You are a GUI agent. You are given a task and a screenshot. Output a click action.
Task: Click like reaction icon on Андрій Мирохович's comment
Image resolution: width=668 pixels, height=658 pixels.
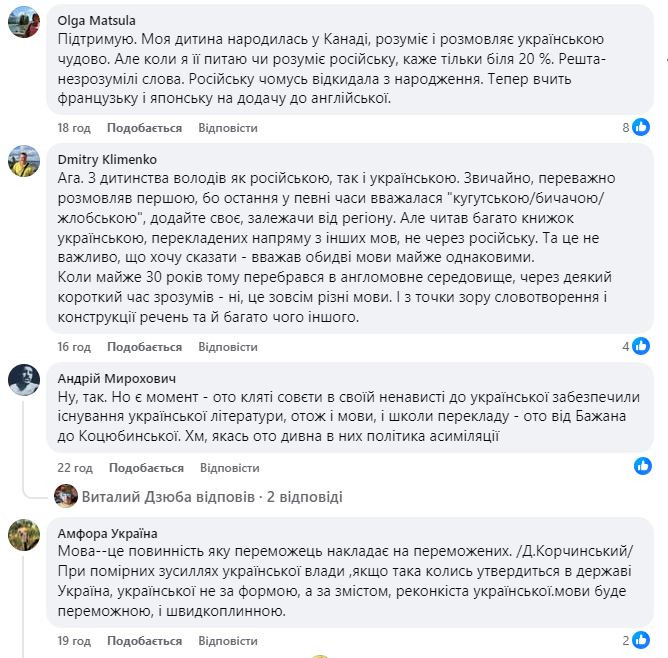pyautogui.click(x=641, y=467)
